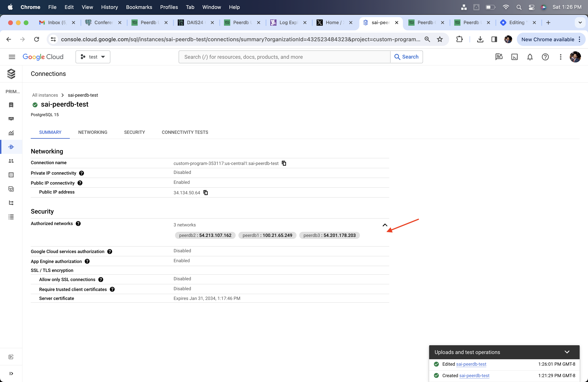This screenshot has height=382, width=588.
Task: Click the copy icon next to connection name
Action: 285,163
